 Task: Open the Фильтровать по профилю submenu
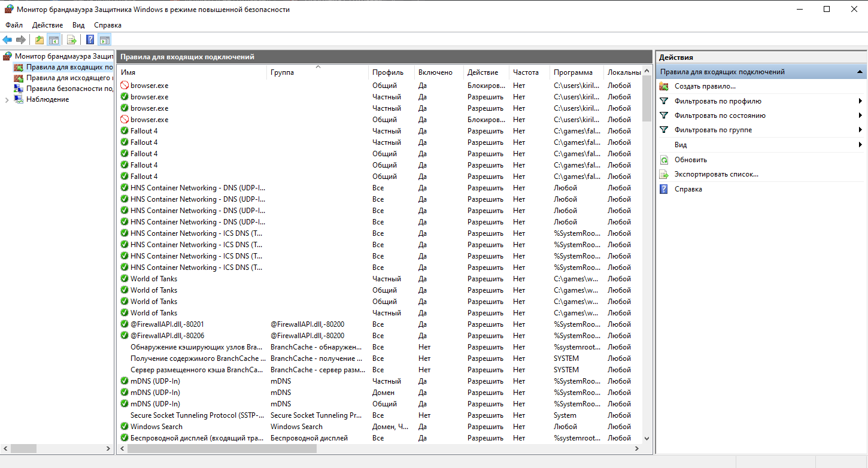coord(717,101)
